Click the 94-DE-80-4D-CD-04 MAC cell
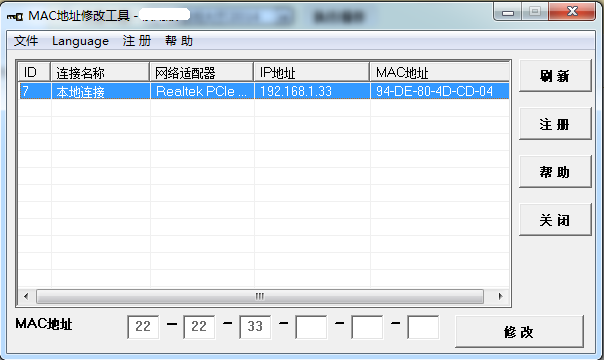Viewport: 604px width, 360px height. pyautogui.click(x=440, y=91)
